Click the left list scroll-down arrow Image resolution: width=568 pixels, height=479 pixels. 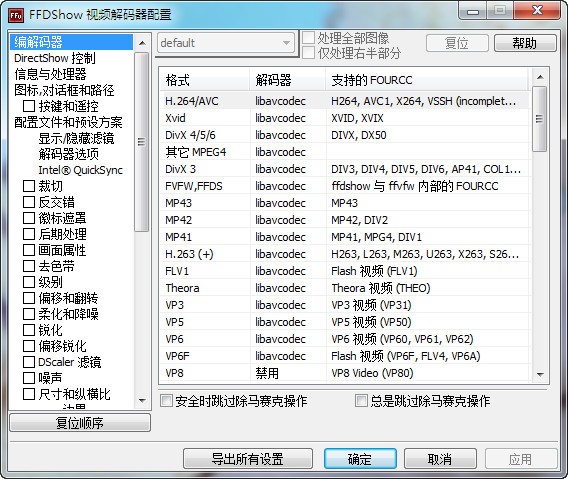142,400
